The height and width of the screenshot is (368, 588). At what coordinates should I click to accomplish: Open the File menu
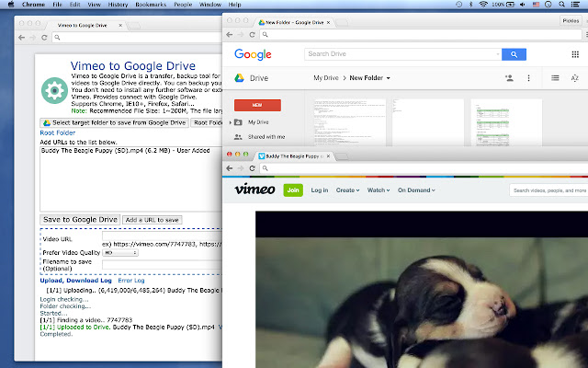[57, 5]
